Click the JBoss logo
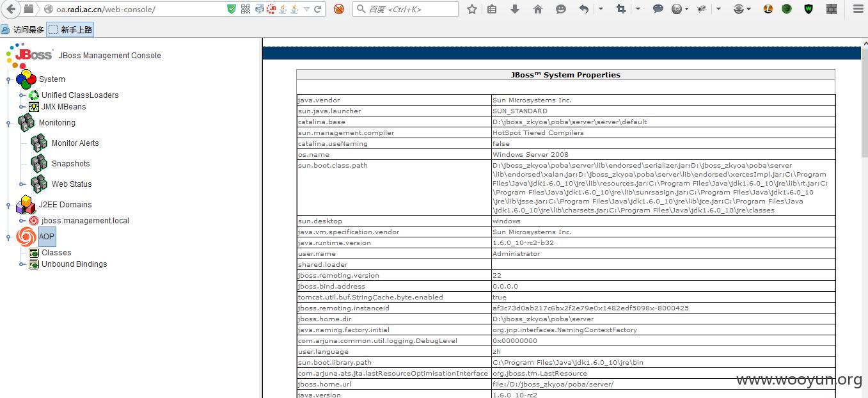 [x=29, y=54]
